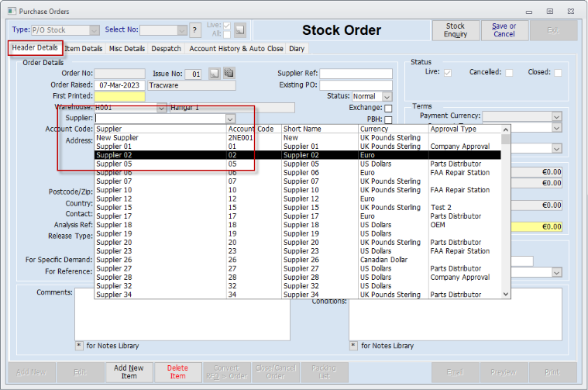Tick the Cancelled checkbox

509,72
